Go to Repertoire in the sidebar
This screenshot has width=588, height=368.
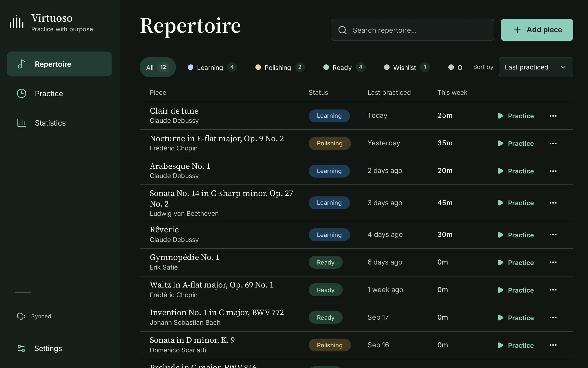click(x=59, y=64)
